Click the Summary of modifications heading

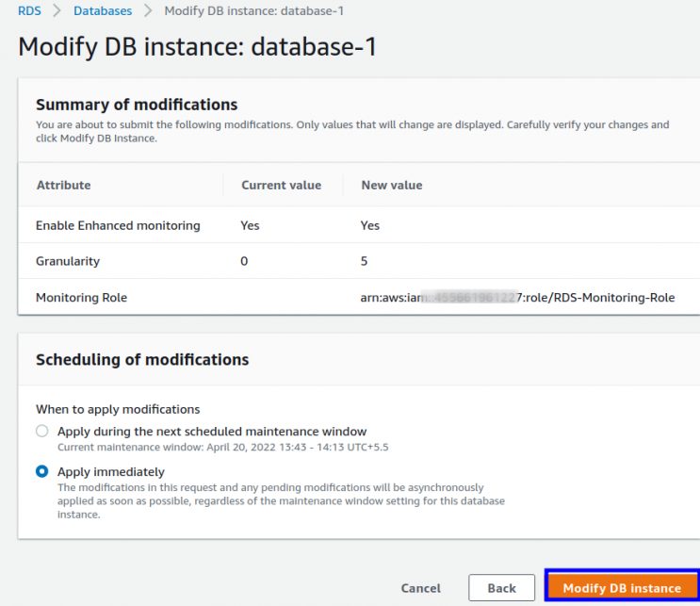tap(137, 105)
